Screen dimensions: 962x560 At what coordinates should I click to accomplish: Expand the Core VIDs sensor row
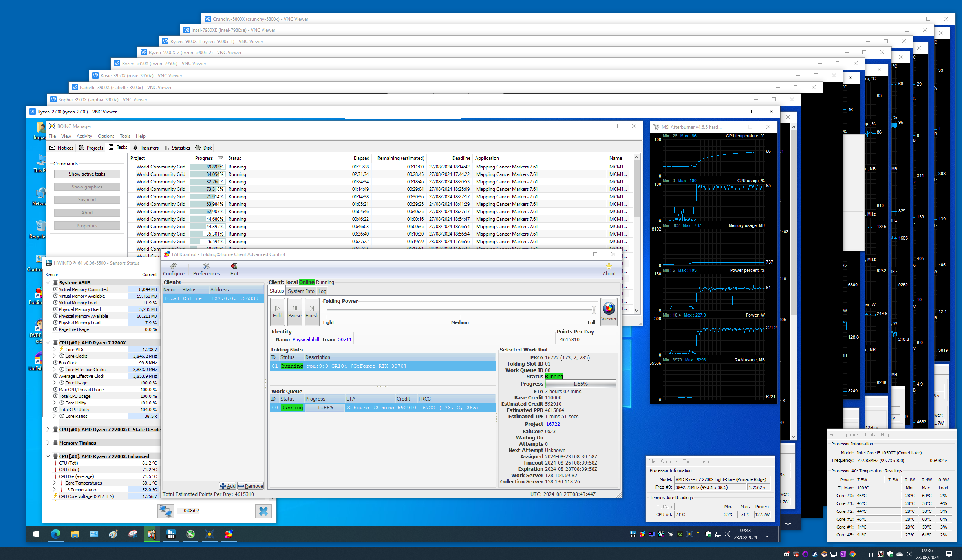(x=54, y=349)
